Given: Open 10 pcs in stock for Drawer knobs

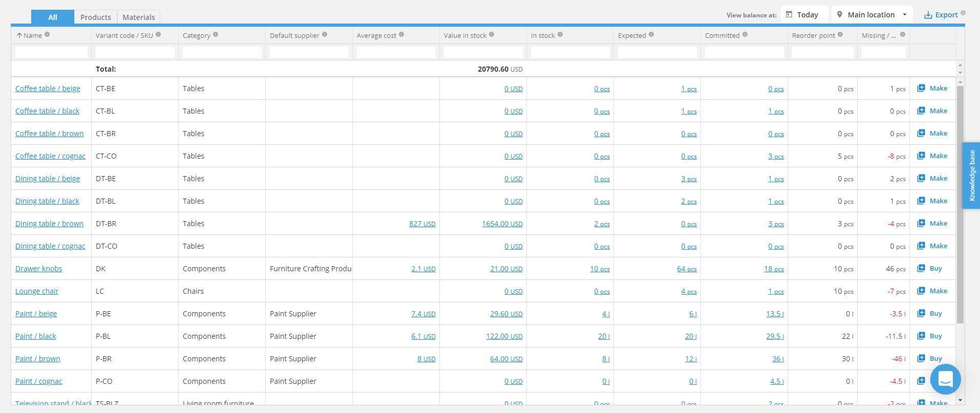Looking at the screenshot, I should 600,269.
